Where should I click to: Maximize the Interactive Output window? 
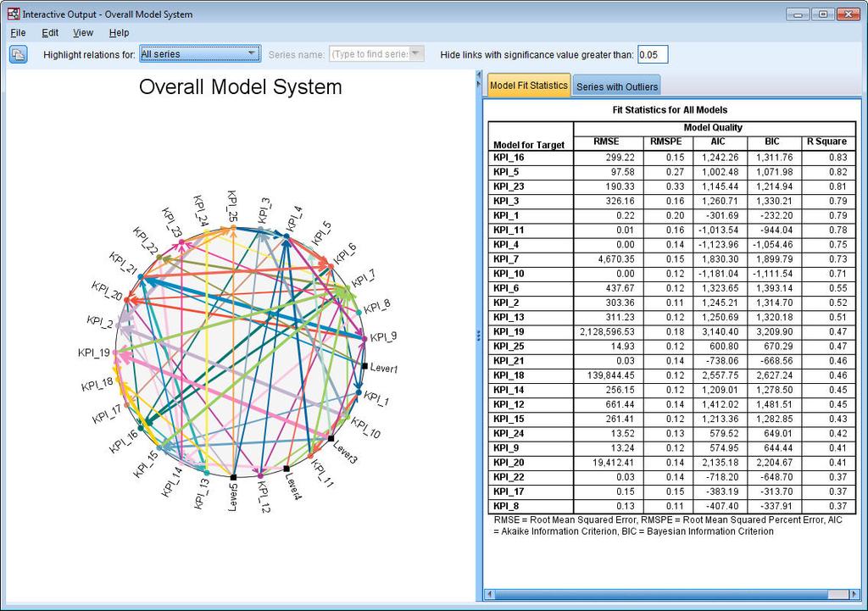click(823, 14)
